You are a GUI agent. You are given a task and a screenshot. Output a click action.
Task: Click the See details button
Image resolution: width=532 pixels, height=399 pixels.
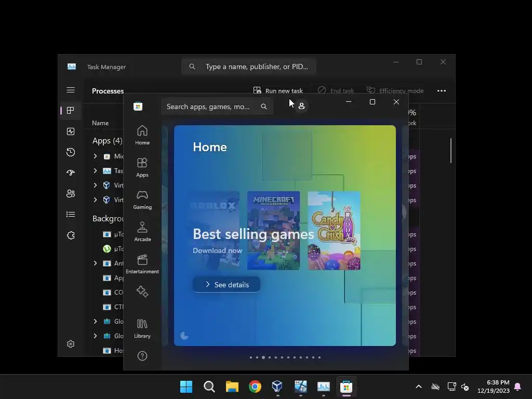tap(227, 285)
